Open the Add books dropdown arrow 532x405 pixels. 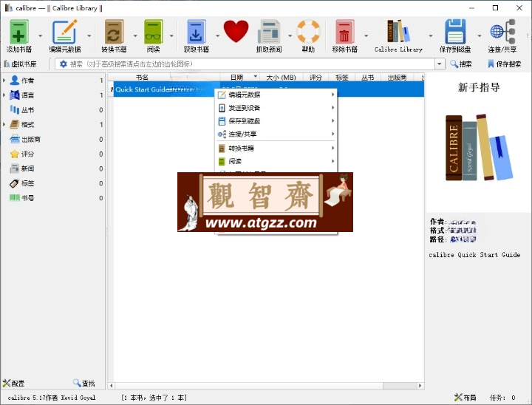coord(41,35)
